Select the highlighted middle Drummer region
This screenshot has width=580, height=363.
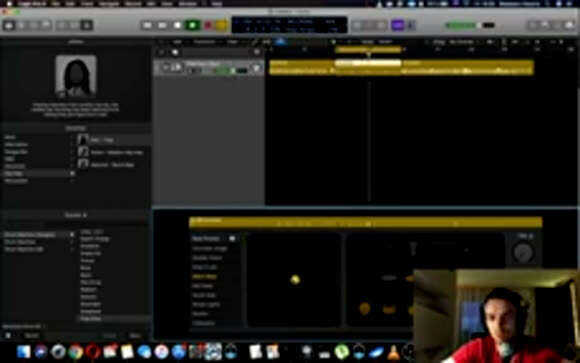368,68
